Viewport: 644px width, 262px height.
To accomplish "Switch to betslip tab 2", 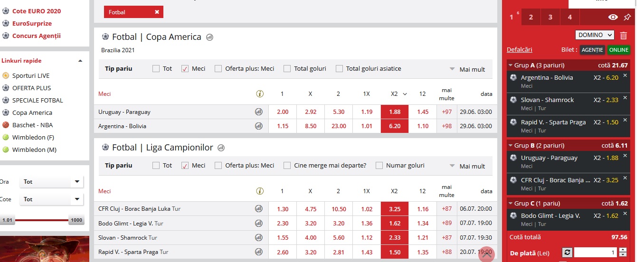I will (531, 17).
